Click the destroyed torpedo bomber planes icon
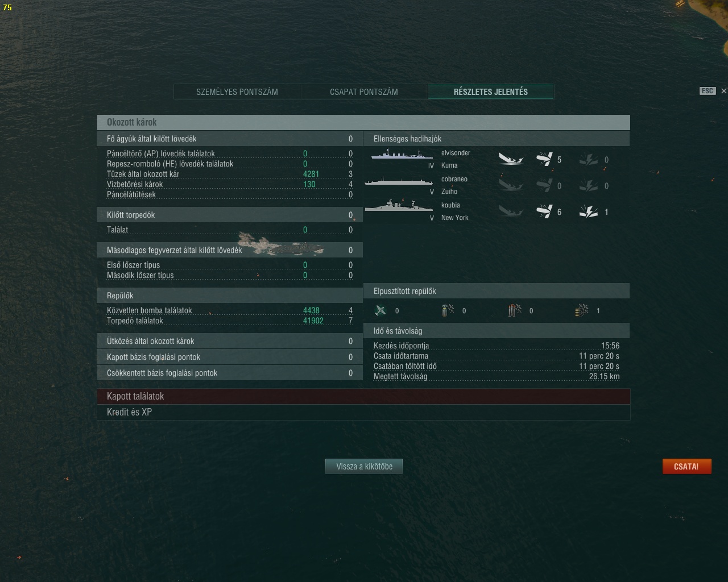Image resolution: width=728 pixels, height=582 pixels. point(515,310)
